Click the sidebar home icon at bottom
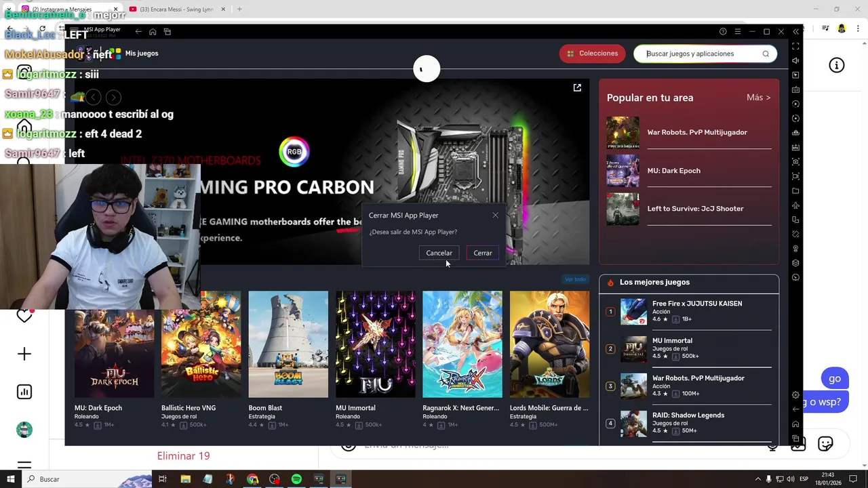The image size is (868, 488). pyautogui.click(x=795, y=424)
